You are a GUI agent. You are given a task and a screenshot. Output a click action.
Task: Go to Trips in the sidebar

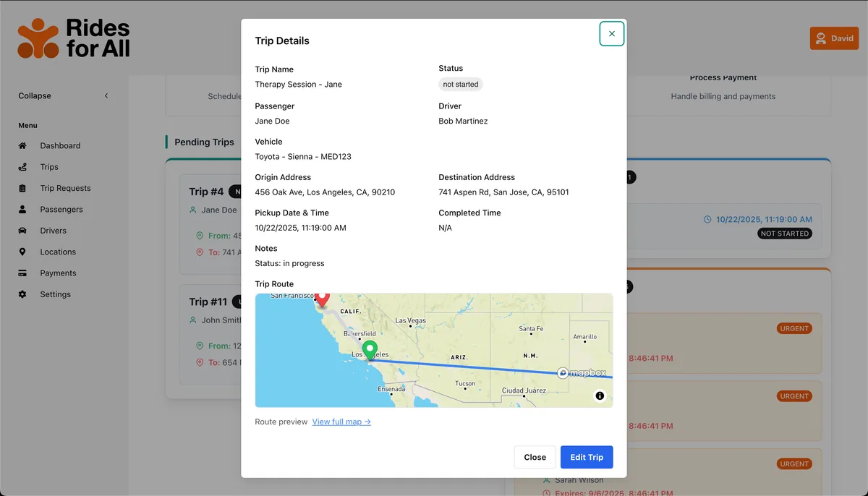coord(49,167)
